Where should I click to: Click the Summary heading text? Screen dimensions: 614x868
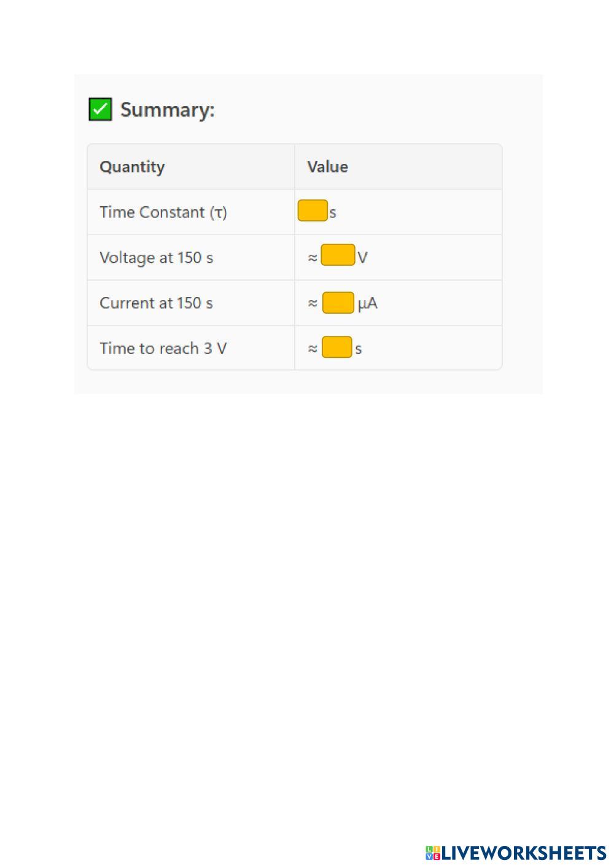[x=167, y=110]
